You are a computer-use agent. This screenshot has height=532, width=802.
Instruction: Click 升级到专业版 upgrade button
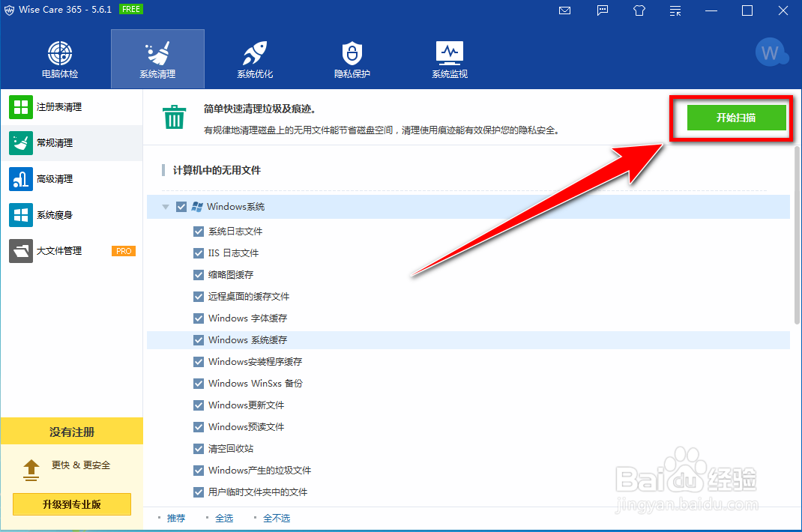coord(71,504)
